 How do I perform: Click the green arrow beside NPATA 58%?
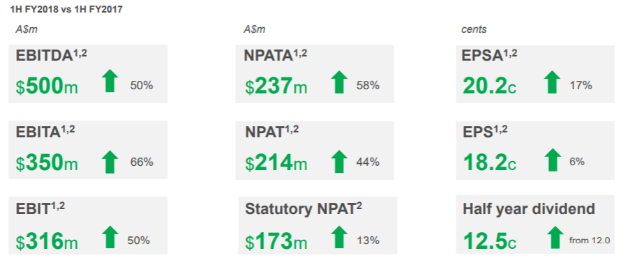click(339, 82)
